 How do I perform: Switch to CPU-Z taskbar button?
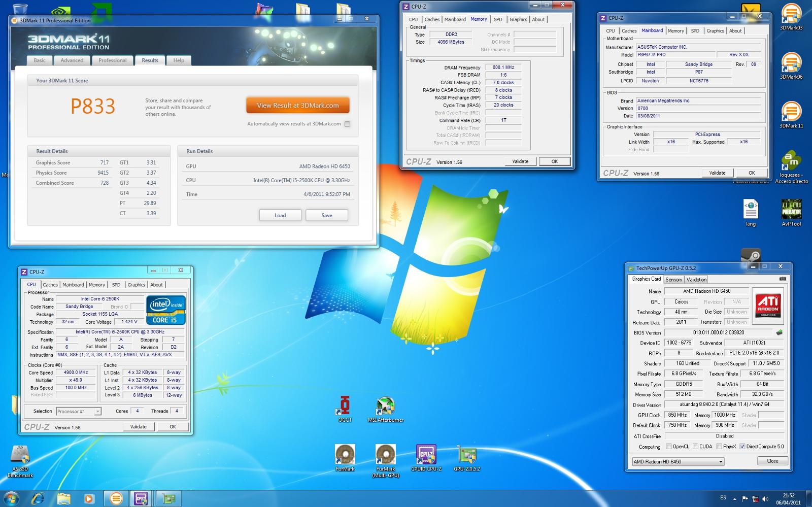tap(141, 498)
